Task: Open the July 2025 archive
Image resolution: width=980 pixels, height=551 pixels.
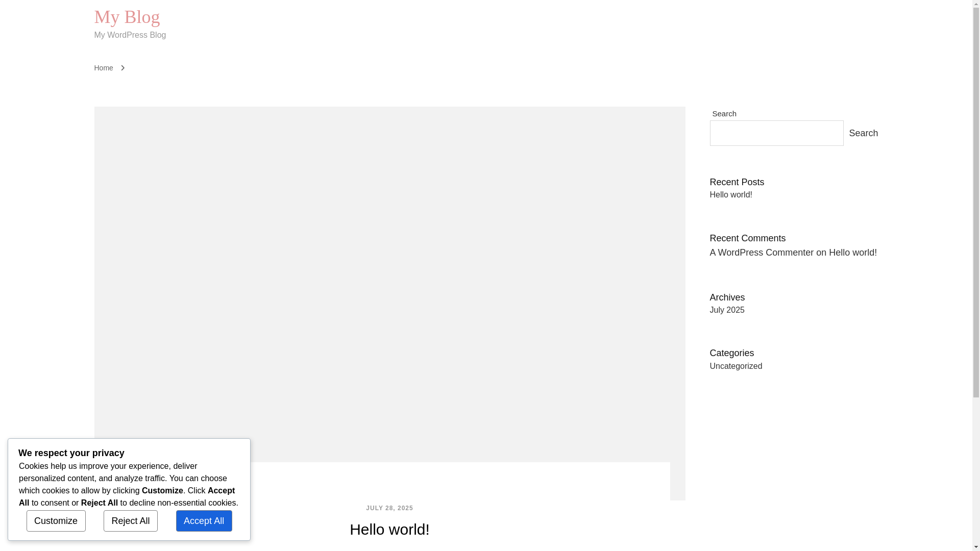Action: click(x=727, y=310)
